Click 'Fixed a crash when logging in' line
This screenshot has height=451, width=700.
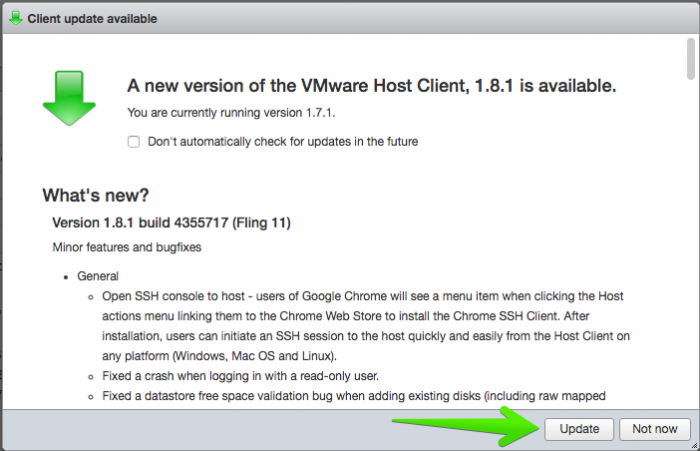[240, 376]
